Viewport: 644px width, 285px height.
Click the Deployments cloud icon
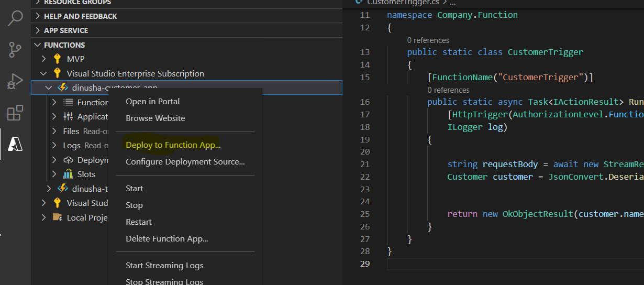click(x=68, y=160)
